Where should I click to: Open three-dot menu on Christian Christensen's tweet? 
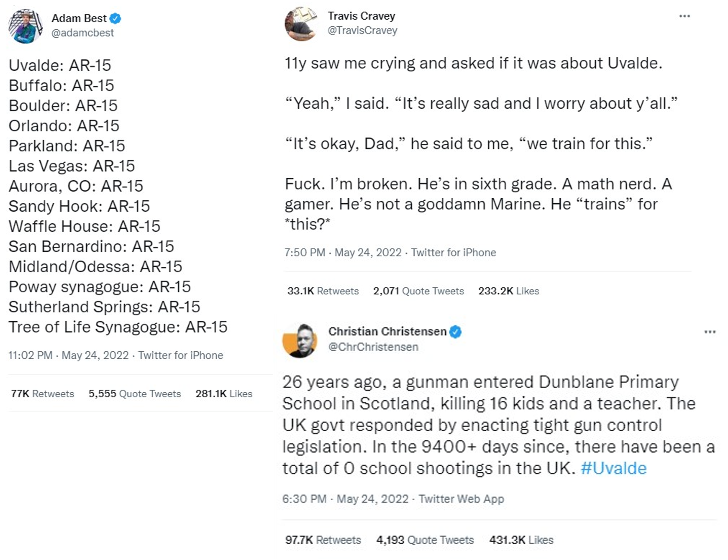710,331
